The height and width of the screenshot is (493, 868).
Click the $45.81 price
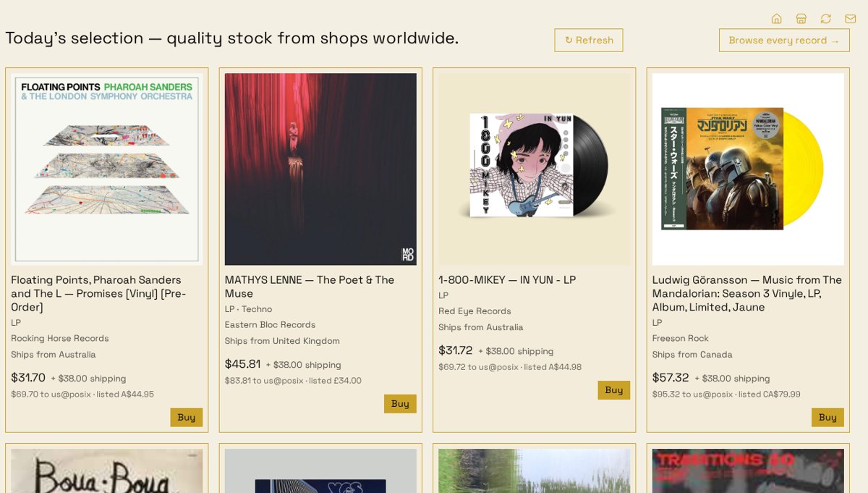tap(242, 364)
